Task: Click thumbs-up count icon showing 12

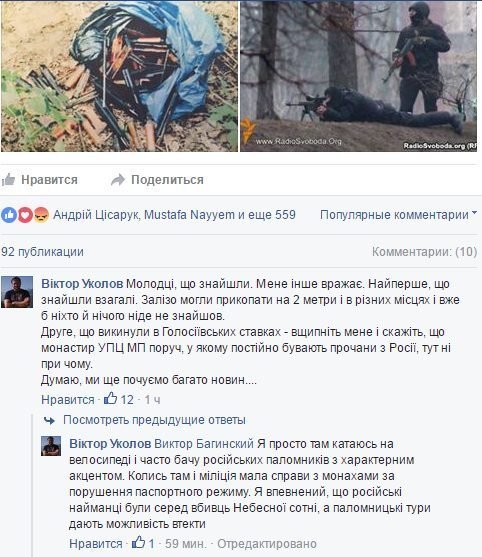Action: click(110, 399)
